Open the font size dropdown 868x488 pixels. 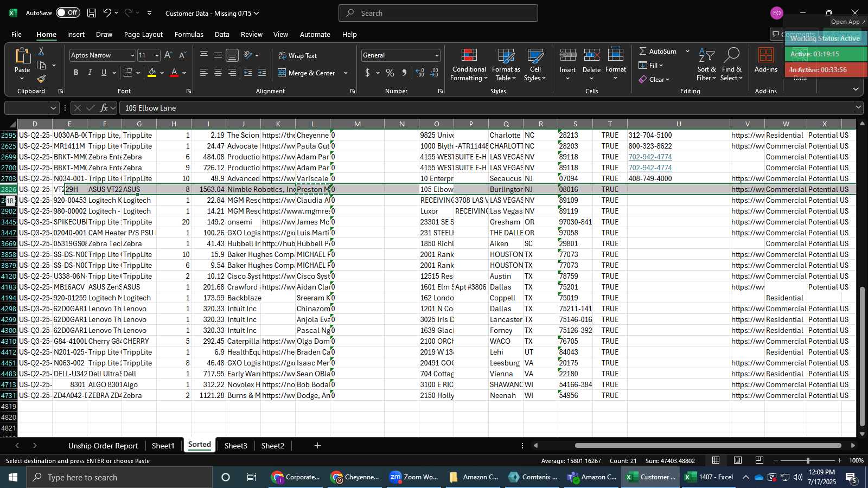point(157,55)
